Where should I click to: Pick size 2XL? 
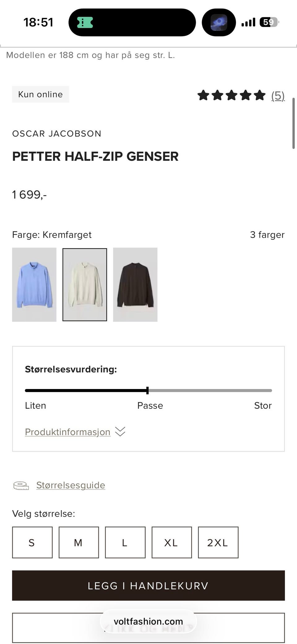pos(218,542)
